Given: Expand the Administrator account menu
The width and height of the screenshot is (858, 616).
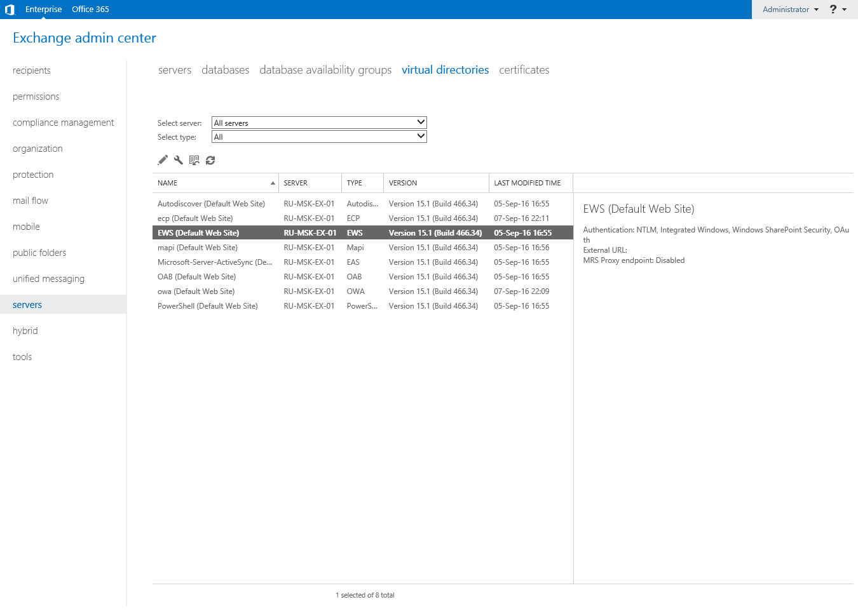Looking at the screenshot, I should pyautogui.click(x=791, y=10).
